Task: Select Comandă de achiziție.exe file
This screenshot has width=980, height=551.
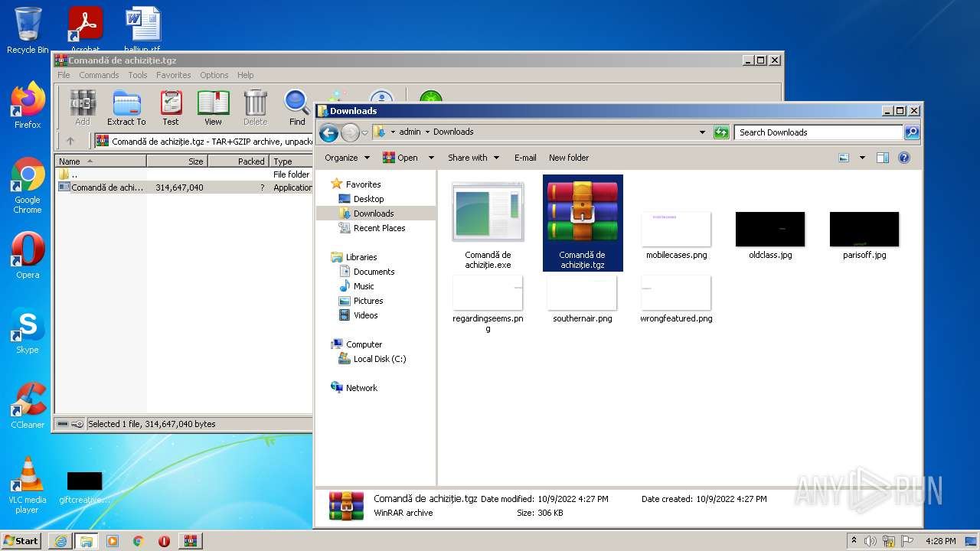Action: coord(488,225)
